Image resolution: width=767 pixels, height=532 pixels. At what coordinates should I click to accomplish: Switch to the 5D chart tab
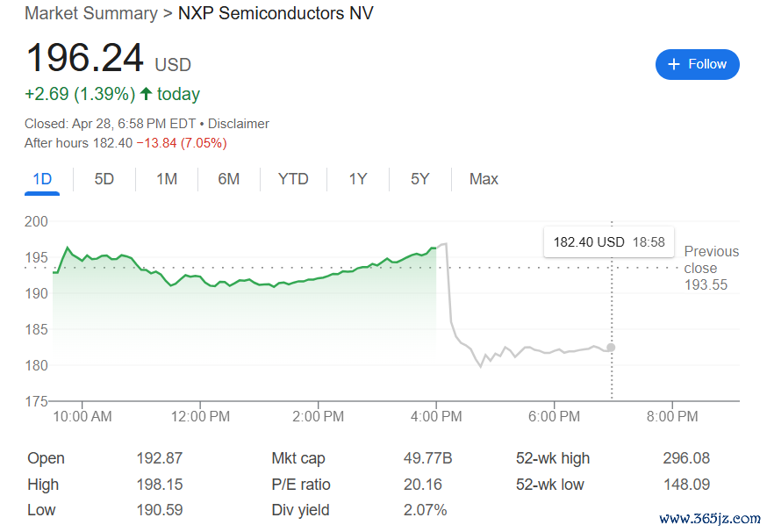(104, 179)
